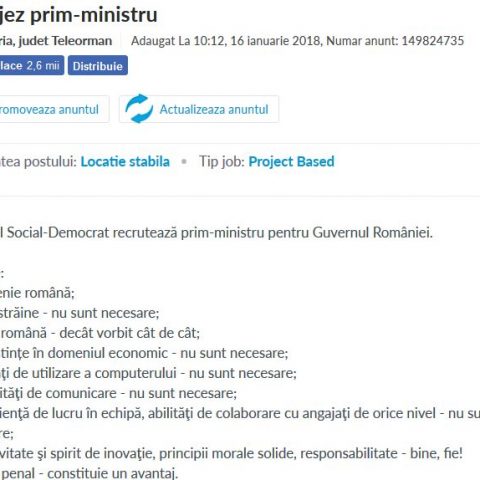Select the Actualizeaza anuntul button text

tap(214, 109)
